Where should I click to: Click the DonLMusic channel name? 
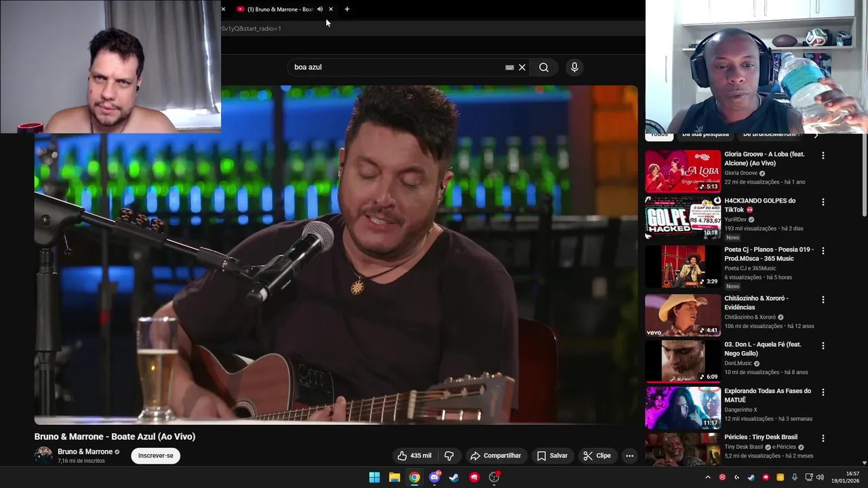(738, 363)
